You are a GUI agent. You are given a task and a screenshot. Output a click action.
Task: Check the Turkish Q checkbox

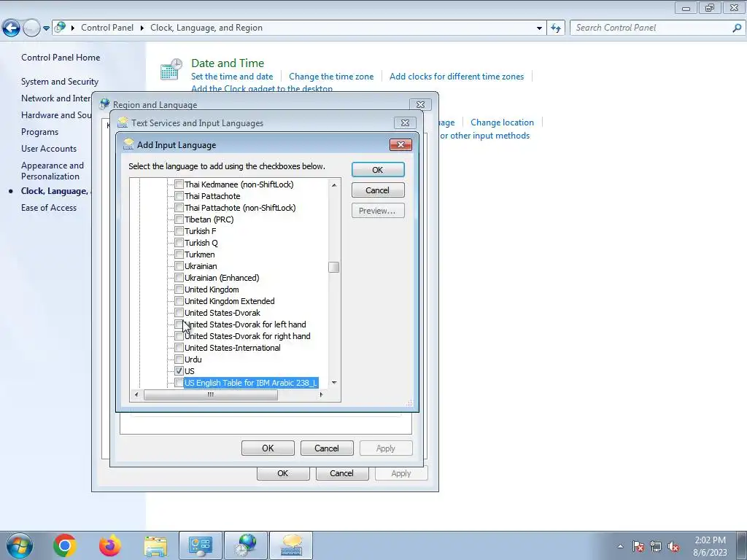point(179,242)
